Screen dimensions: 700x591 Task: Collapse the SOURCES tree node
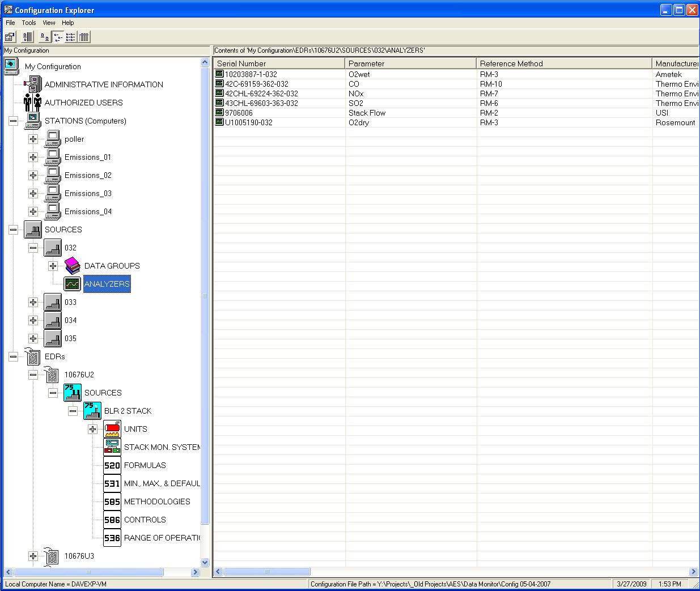[13, 229]
